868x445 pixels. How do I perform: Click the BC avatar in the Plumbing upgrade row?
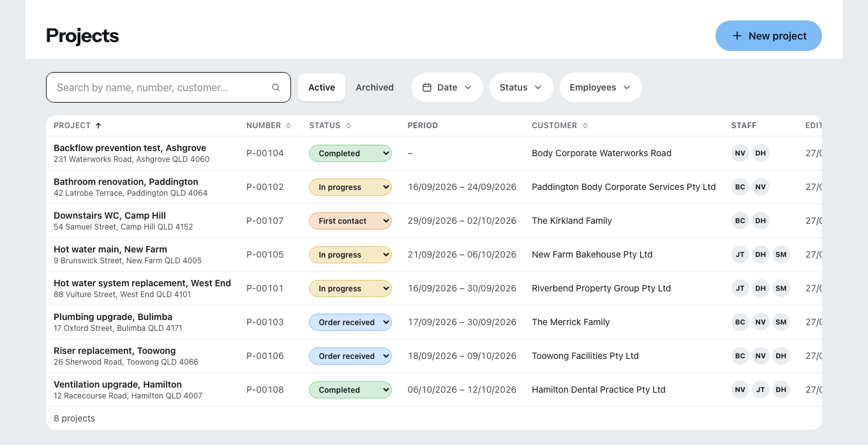[740, 322]
